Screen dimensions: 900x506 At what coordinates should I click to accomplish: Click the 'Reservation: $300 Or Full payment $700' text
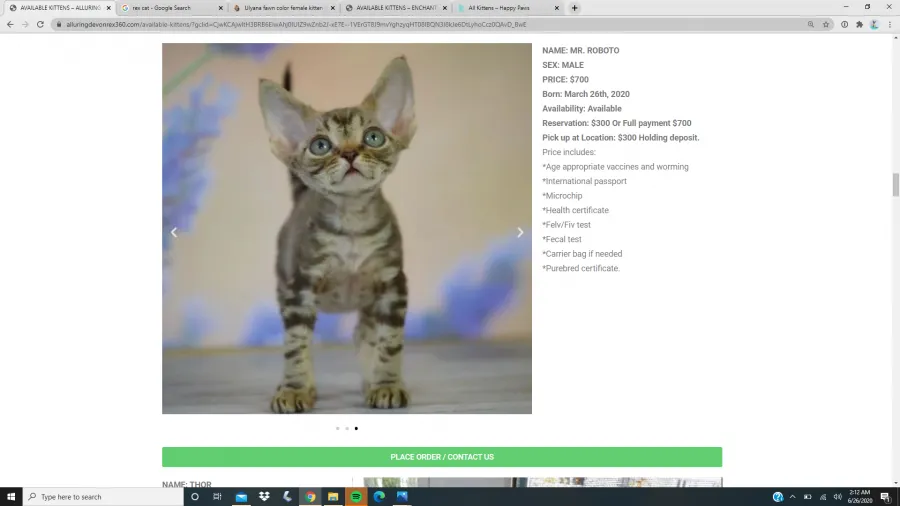616,123
